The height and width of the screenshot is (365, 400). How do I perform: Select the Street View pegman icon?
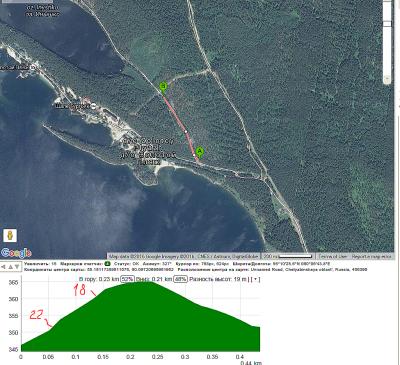(10, 235)
